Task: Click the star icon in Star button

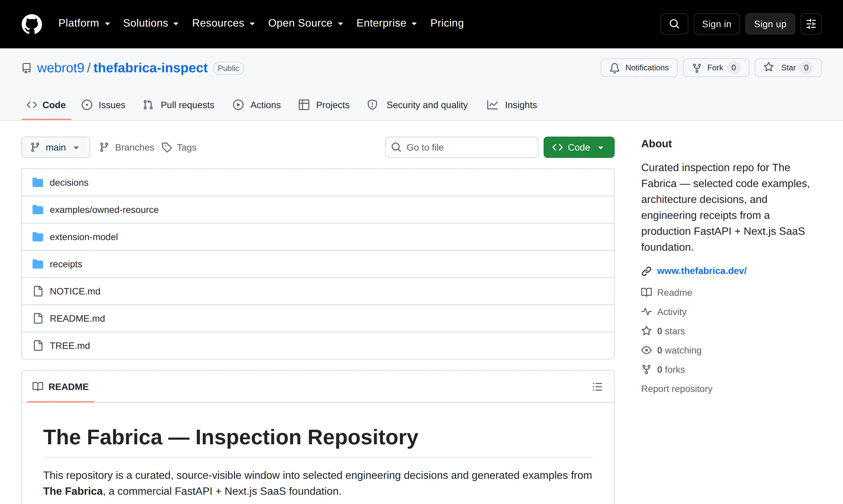Action: [x=769, y=67]
